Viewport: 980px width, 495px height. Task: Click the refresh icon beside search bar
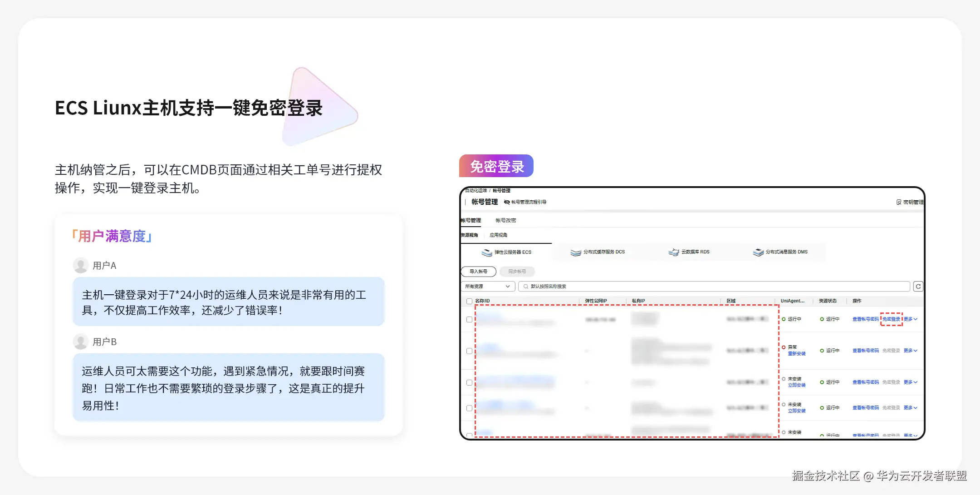coord(918,287)
